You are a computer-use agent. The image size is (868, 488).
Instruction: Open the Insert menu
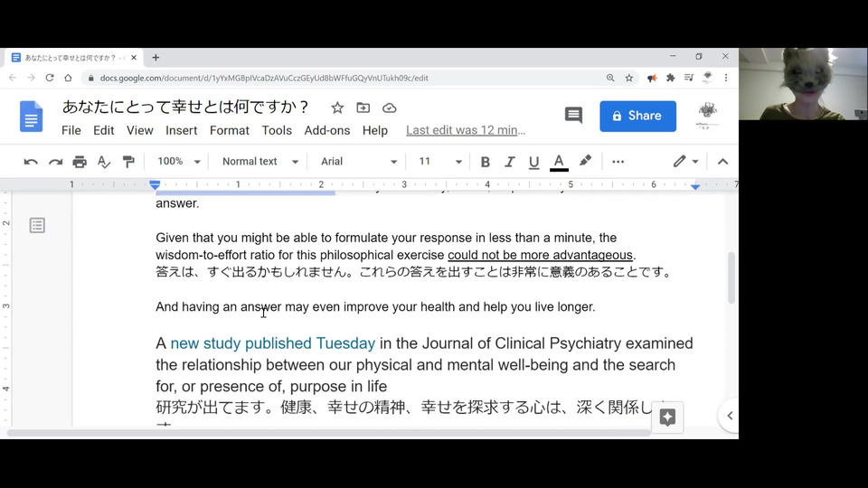point(181,130)
